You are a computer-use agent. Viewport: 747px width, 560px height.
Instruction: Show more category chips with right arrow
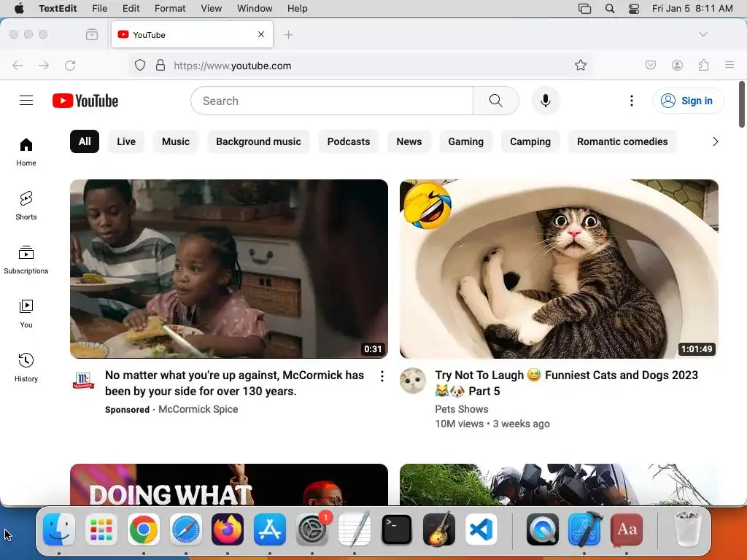click(715, 141)
